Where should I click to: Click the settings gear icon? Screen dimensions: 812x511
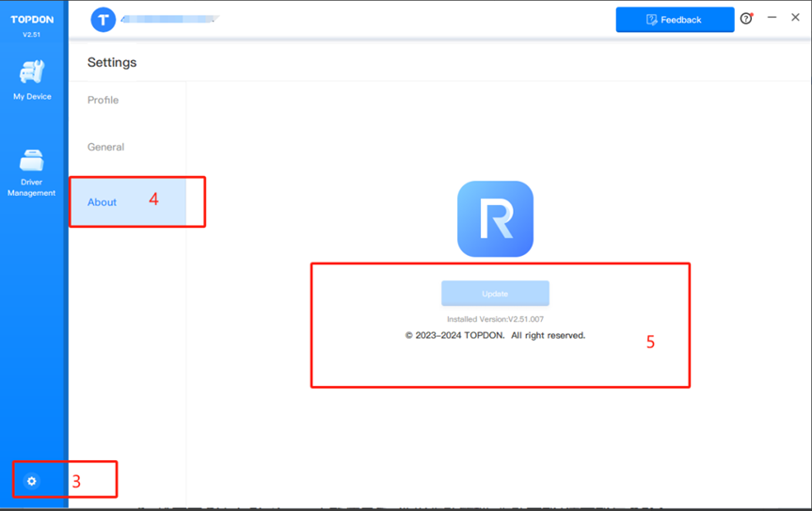32,481
